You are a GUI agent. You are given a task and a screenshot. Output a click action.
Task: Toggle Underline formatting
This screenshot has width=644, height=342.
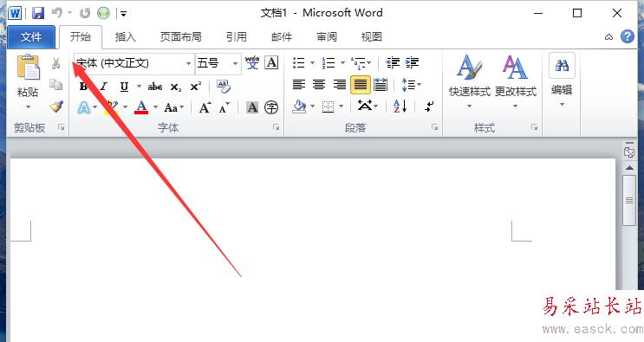(x=124, y=87)
